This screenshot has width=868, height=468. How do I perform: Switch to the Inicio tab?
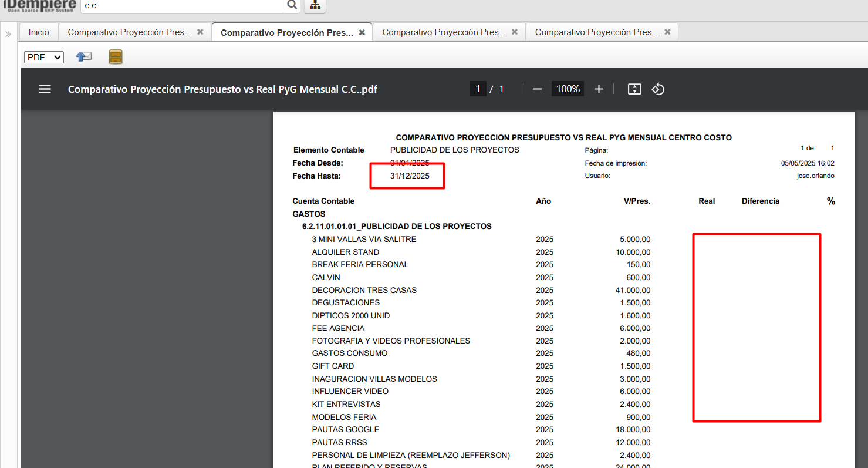click(39, 32)
